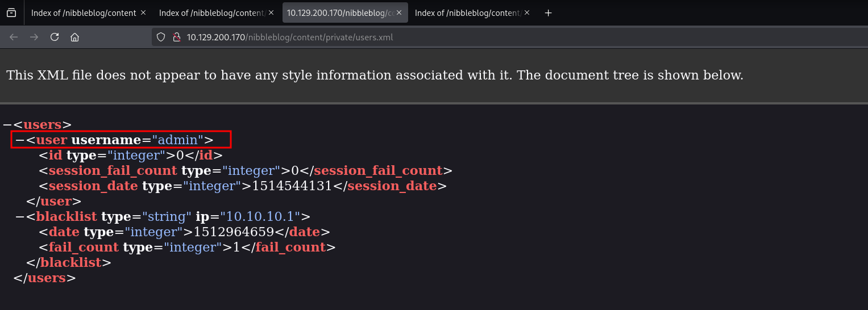Screen dimensions: 868x310
Task: Open the tracking protection shield panel
Action: pos(161,37)
